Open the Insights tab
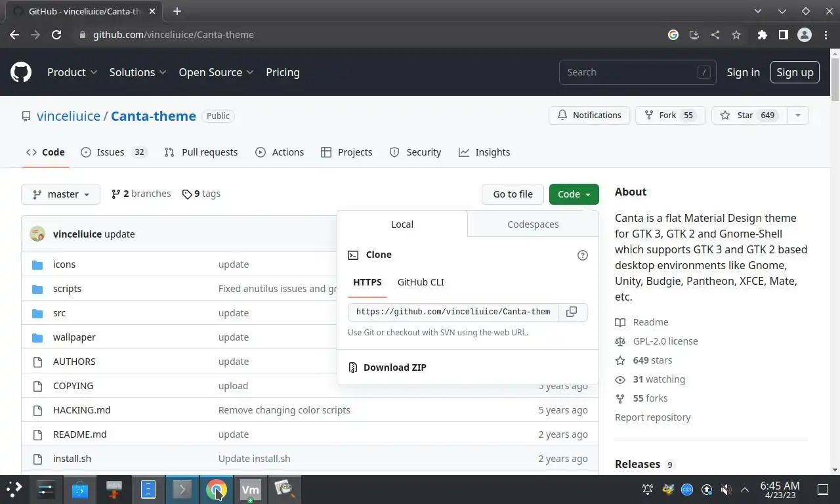Image resolution: width=840 pixels, height=504 pixels. tap(484, 152)
